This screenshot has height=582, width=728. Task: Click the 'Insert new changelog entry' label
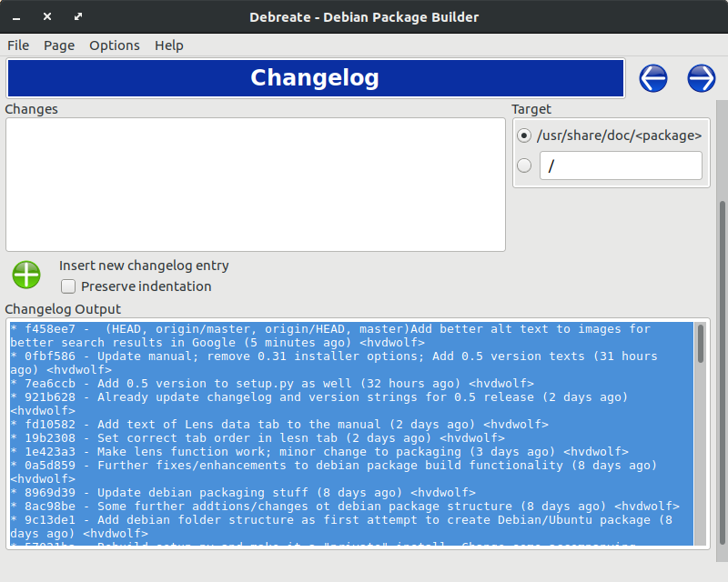tap(144, 266)
